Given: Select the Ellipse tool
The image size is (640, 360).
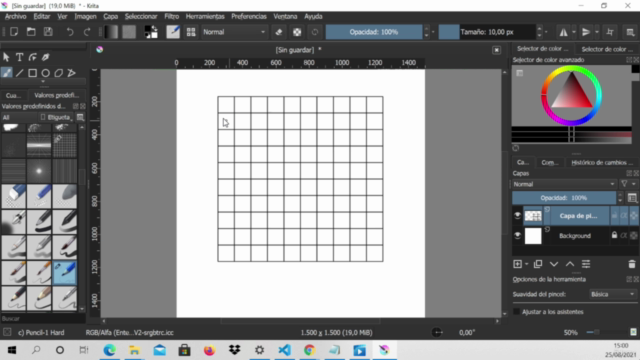Looking at the screenshot, I should click(45, 73).
